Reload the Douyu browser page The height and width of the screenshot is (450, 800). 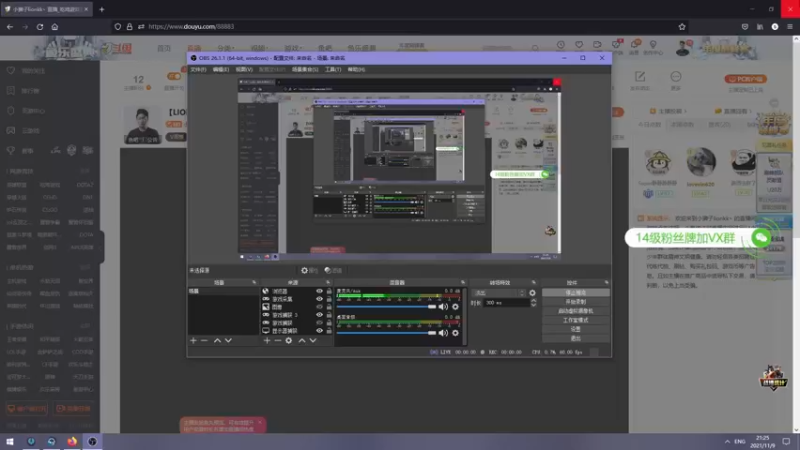coord(40,27)
